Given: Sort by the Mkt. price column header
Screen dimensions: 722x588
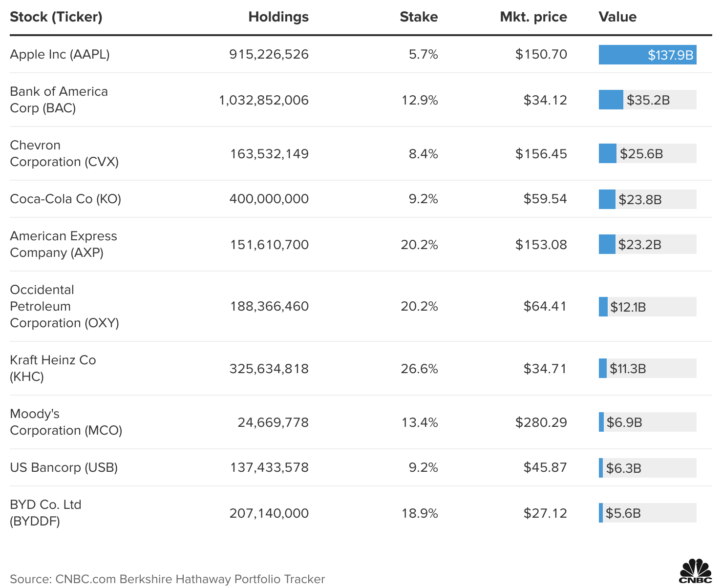Looking at the screenshot, I should point(533,17).
